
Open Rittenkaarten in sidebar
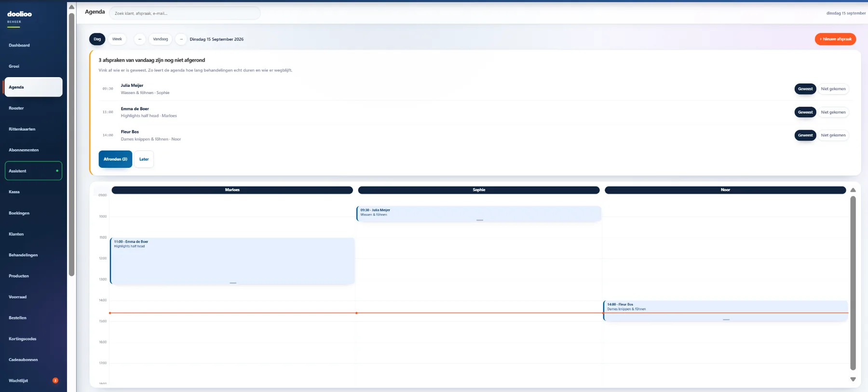tap(33, 129)
